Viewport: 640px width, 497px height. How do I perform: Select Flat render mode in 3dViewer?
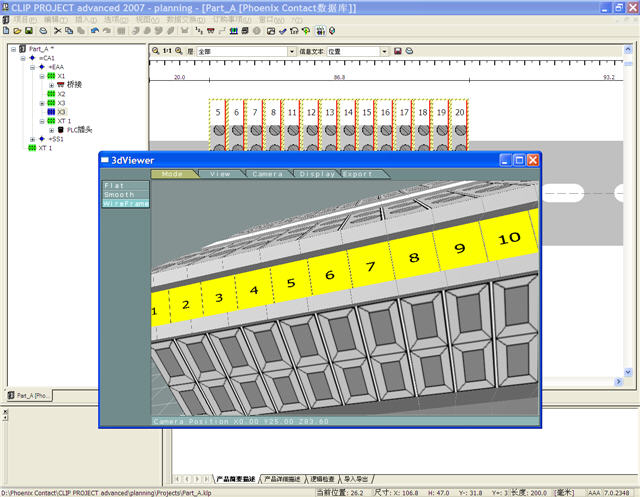[126, 186]
